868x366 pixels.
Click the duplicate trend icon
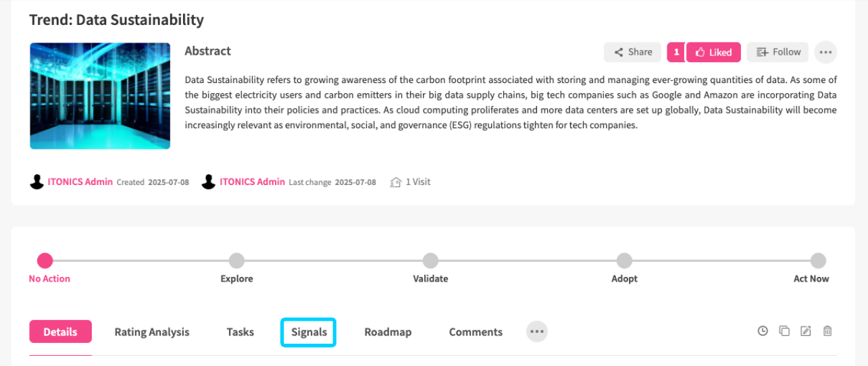click(784, 331)
